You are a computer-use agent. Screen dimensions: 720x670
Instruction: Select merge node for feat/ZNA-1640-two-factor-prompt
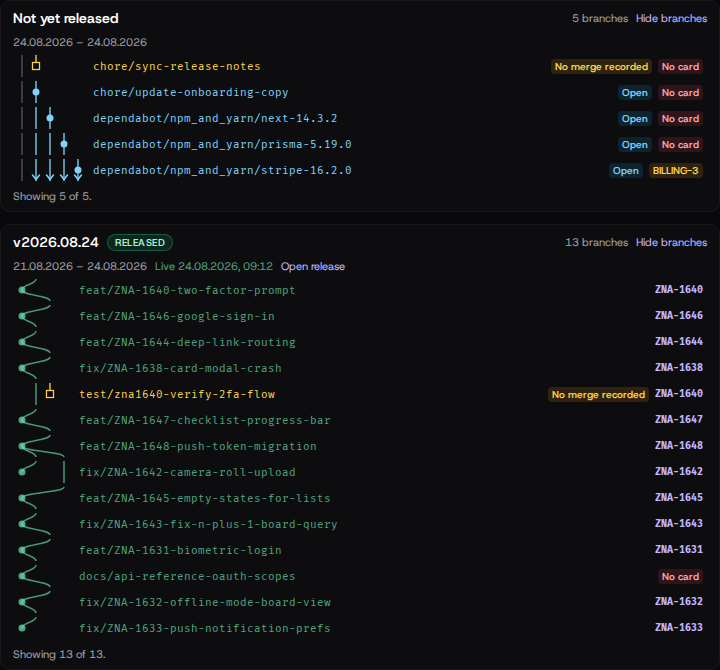click(x=22, y=290)
